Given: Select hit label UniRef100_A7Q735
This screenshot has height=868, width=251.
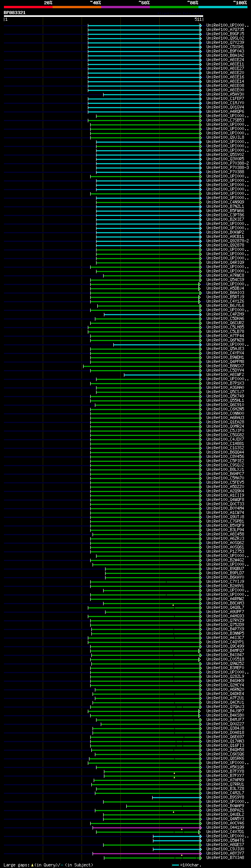Looking at the screenshot, I should click(225, 29).
